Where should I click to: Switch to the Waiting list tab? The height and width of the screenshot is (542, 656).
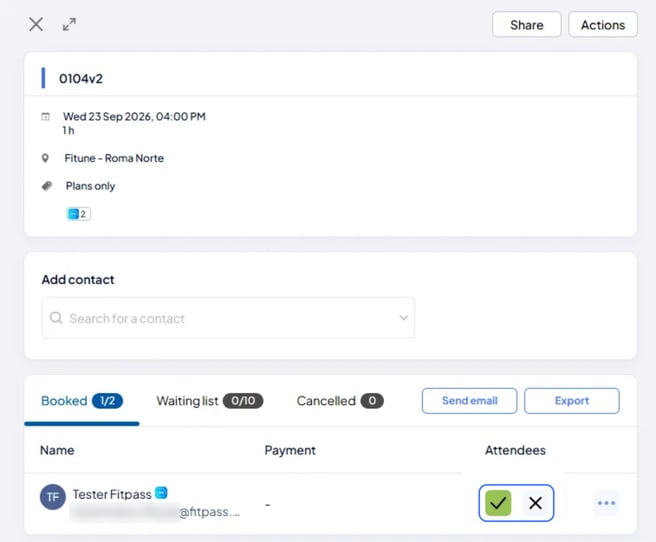coord(210,401)
